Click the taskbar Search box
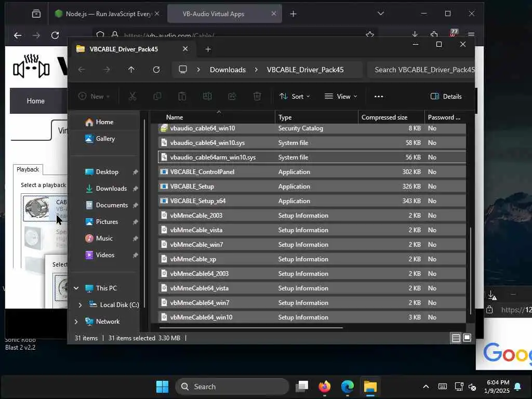Viewport: 532px width, 399px height. tap(232, 387)
